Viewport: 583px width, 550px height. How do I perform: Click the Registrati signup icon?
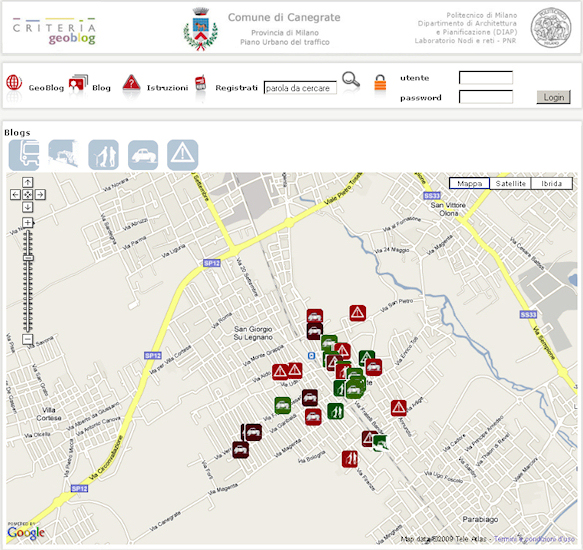tap(200, 83)
